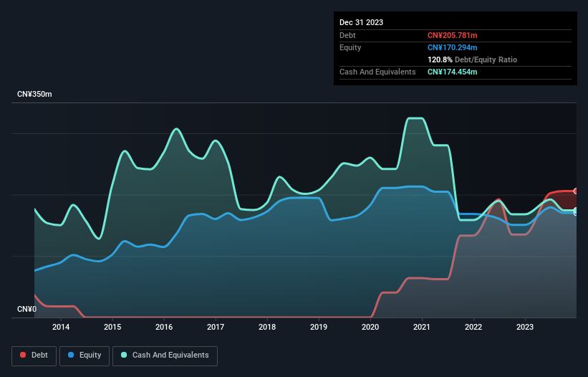Image resolution: width=588 pixels, height=377 pixels.
Task: Select 2016 on the x-axis
Action: 164,328
